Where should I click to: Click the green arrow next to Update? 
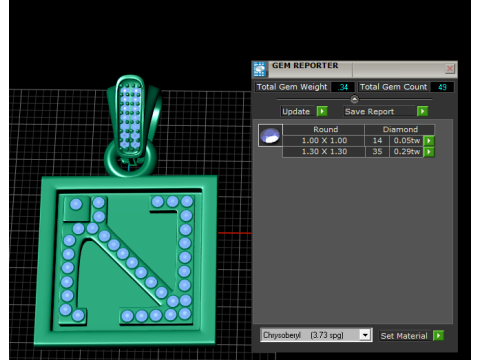tap(322, 111)
